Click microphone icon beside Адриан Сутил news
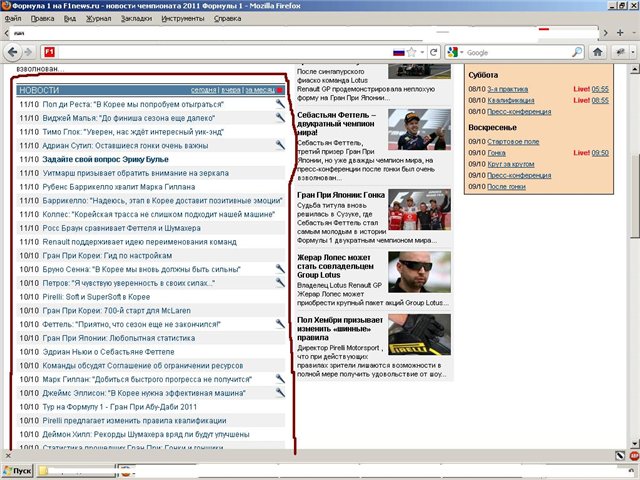640x480 pixels. pos(280,145)
